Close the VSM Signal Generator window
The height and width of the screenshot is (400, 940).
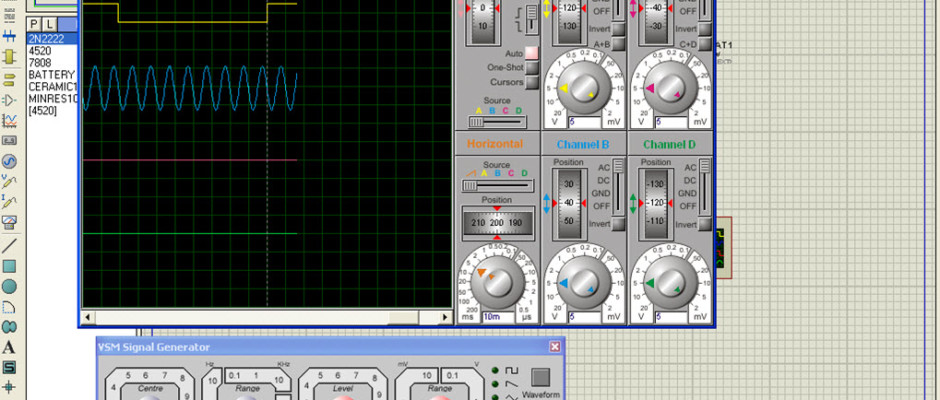point(554,347)
